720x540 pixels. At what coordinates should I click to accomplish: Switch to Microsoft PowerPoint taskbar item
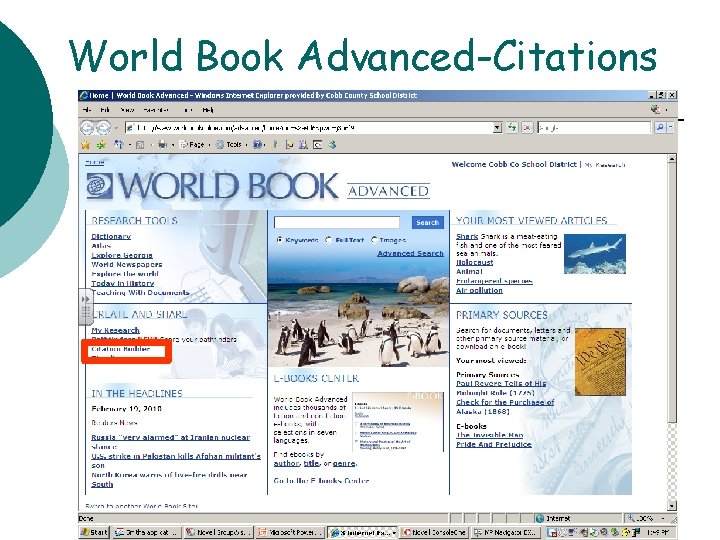(289, 532)
